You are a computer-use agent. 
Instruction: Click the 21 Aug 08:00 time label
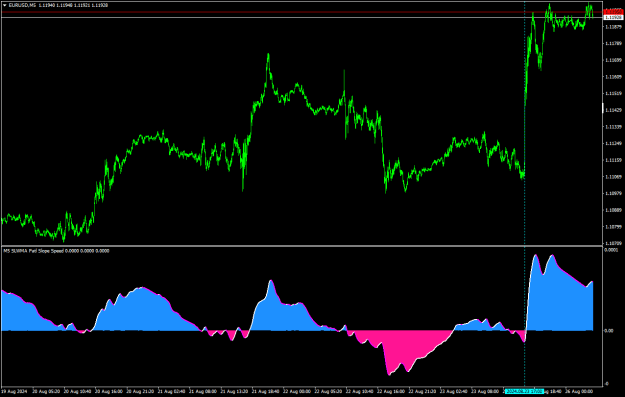tap(202, 391)
